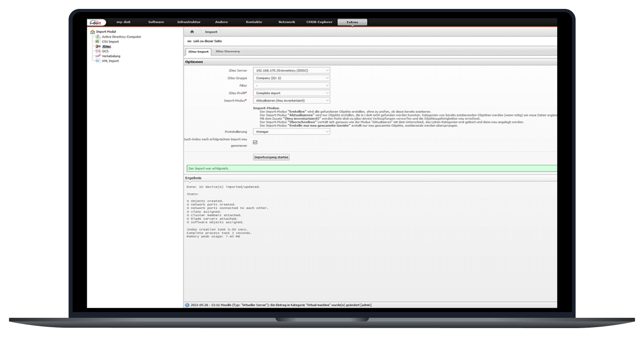Screen dimensions: 644x337
Task: Open CSV Import via its icon
Action: (98, 41)
